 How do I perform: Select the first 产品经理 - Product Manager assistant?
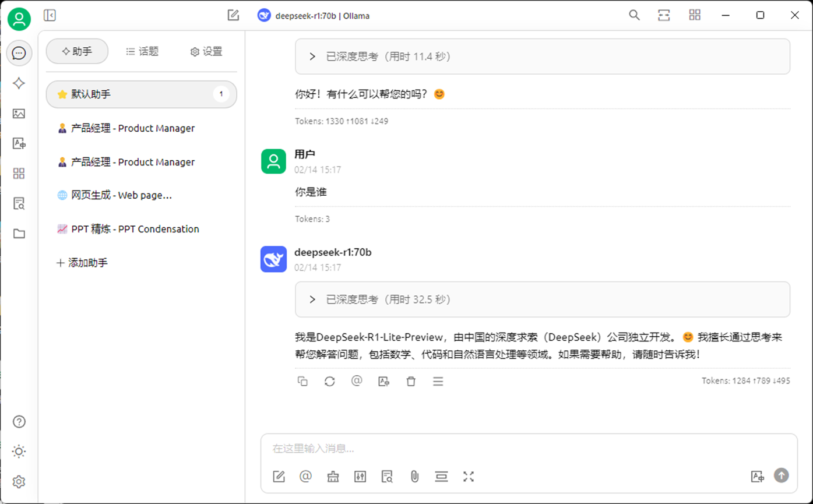142,128
